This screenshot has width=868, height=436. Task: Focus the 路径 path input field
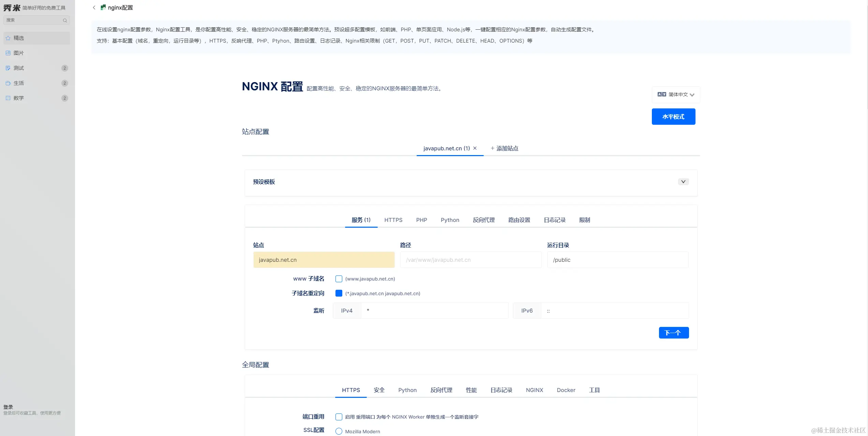pyautogui.click(x=470, y=260)
